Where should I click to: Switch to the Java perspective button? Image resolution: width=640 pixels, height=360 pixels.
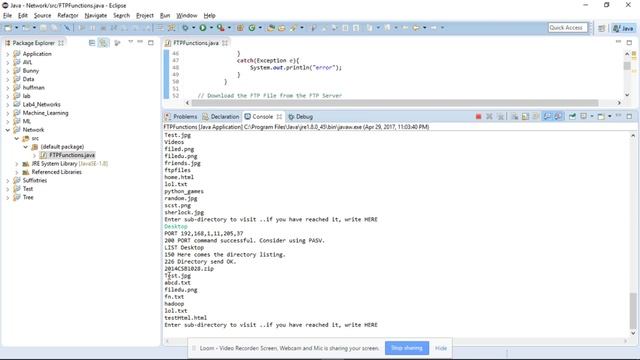pos(623,28)
